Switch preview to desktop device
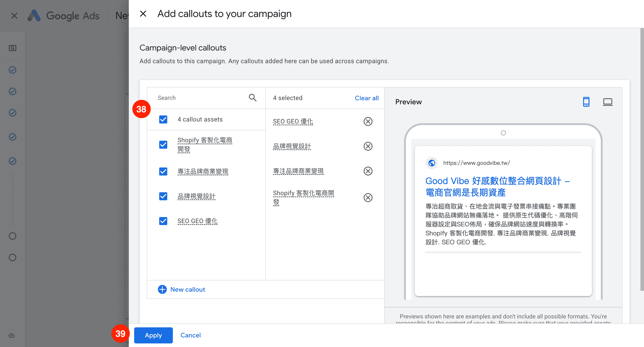 [x=608, y=102]
